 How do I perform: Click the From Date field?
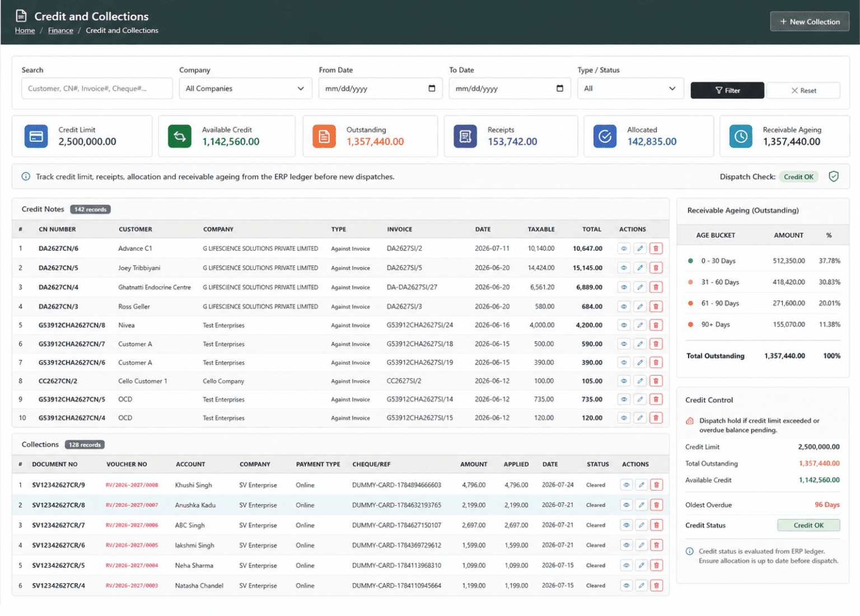[x=381, y=88]
